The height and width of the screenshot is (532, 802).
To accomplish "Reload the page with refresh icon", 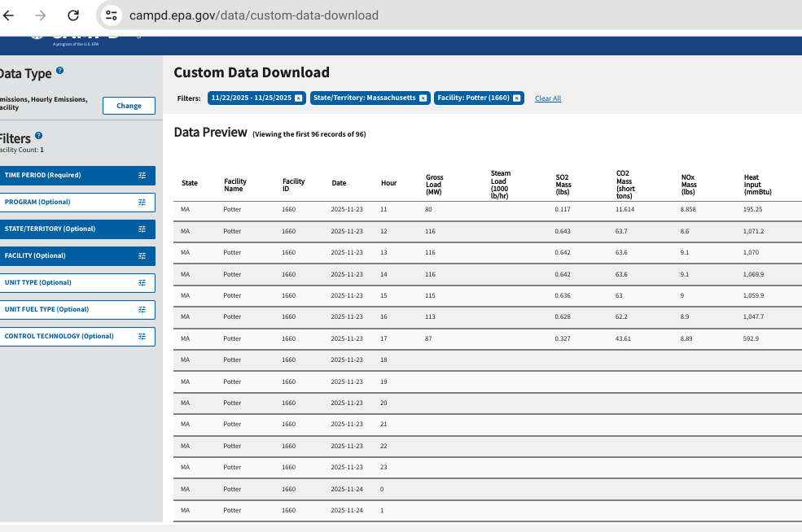I will click(x=72, y=15).
